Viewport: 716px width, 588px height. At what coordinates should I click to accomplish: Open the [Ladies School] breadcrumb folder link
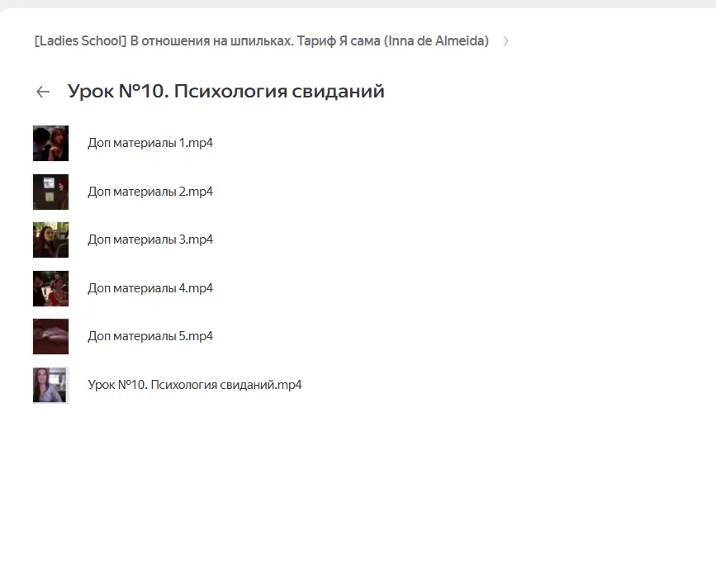pyautogui.click(x=80, y=41)
